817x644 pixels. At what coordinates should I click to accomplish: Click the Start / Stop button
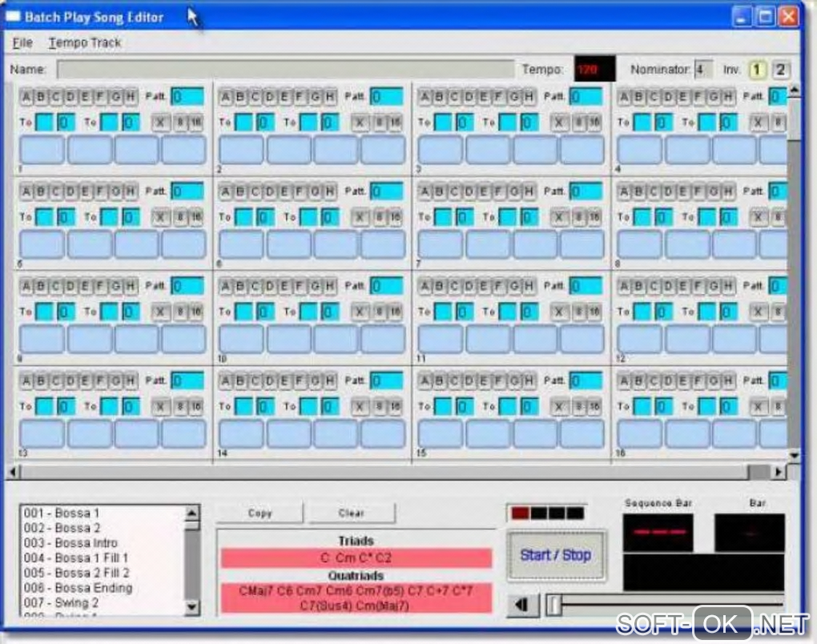[556, 555]
